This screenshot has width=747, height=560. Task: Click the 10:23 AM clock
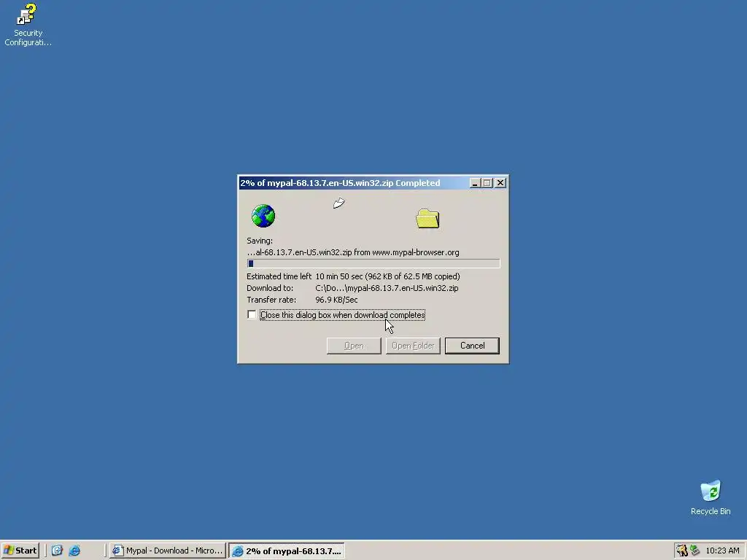[x=722, y=551]
